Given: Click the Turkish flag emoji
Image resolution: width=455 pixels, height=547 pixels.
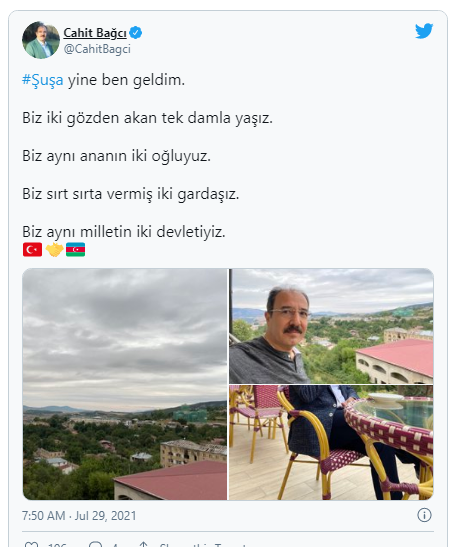Looking at the screenshot, I should tap(32, 249).
